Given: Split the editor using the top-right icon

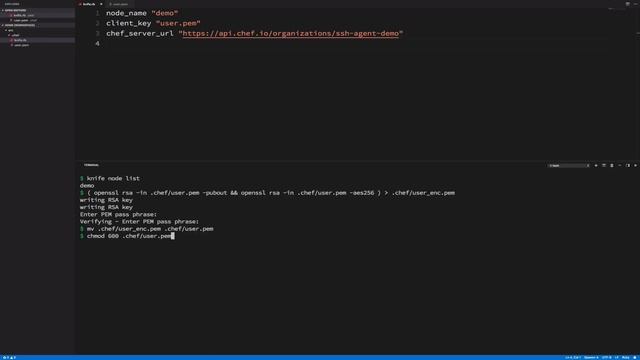Looking at the screenshot, I should (x=627, y=4).
